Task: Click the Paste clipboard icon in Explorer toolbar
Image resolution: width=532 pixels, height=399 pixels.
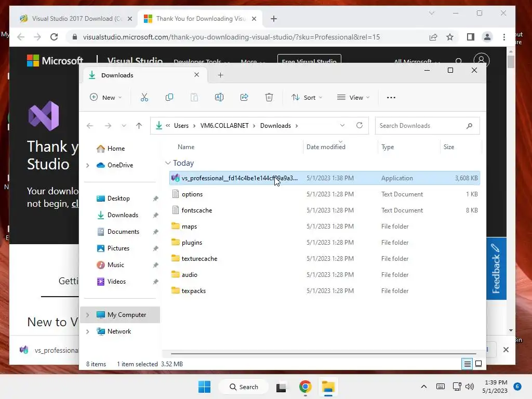Action: pyautogui.click(x=194, y=97)
